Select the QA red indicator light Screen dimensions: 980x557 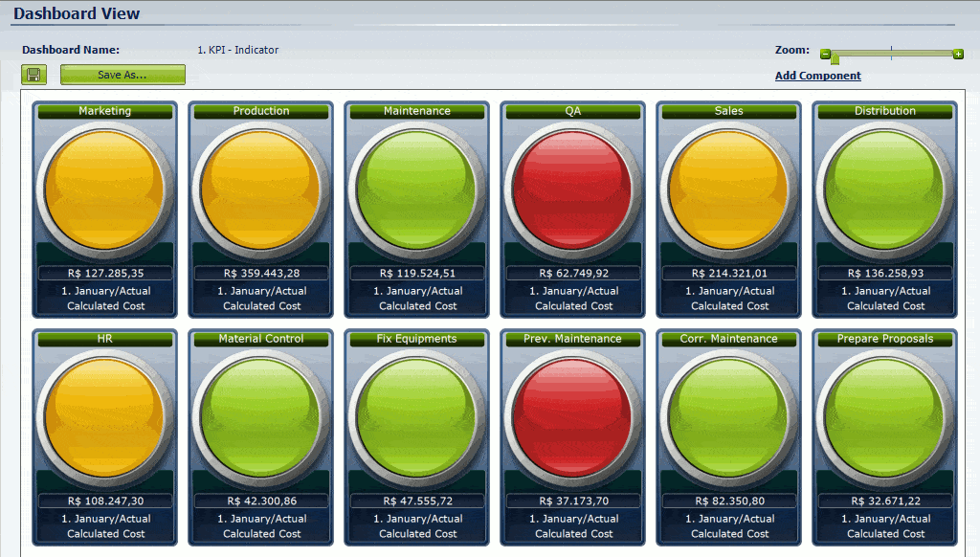[573, 190]
